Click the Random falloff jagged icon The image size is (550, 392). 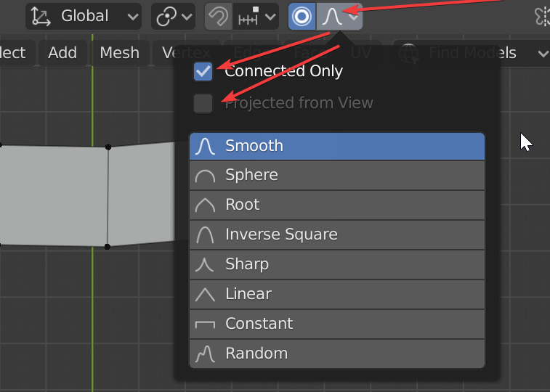click(x=205, y=354)
